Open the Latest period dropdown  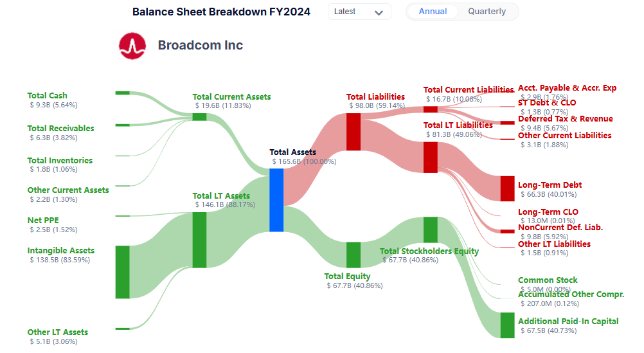pos(359,12)
